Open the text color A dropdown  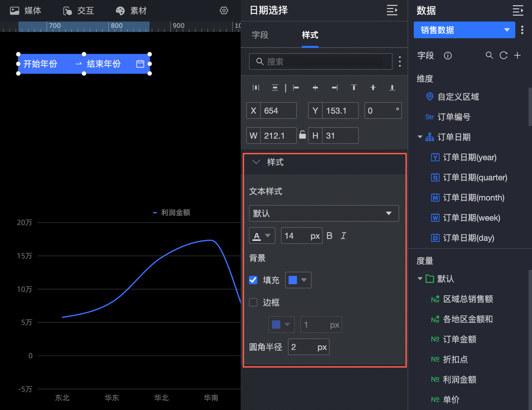[x=262, y=236]
